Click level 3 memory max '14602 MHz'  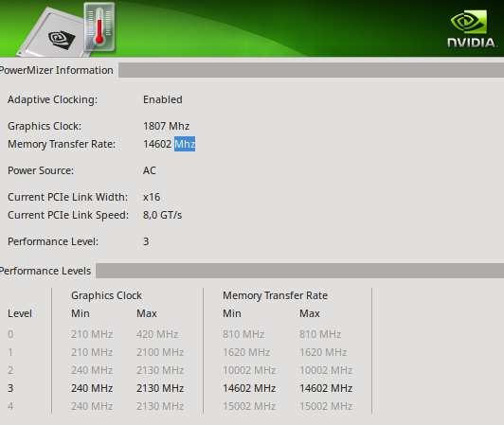click(326, 388)
